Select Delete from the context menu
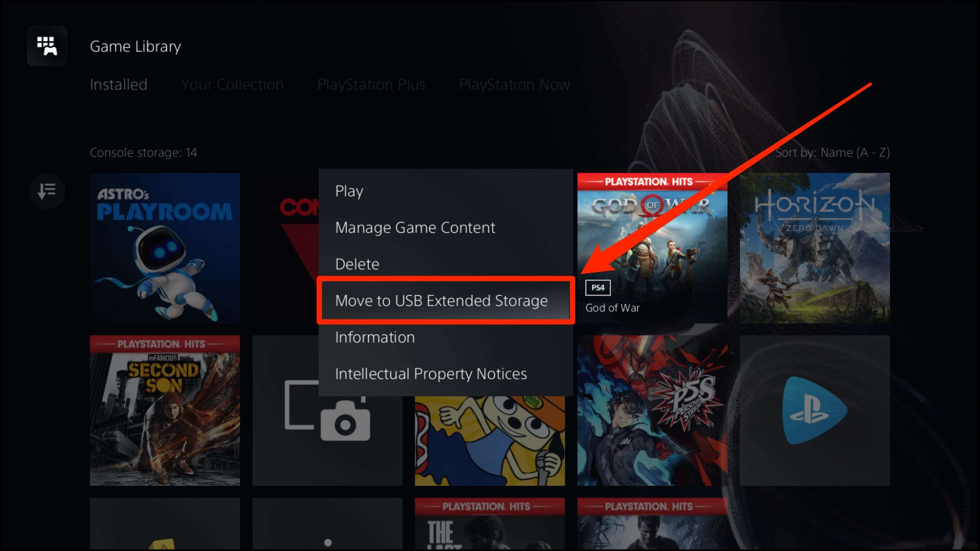Image resolution: width=980 pixels, height=551 pixels. coord(357,264)
